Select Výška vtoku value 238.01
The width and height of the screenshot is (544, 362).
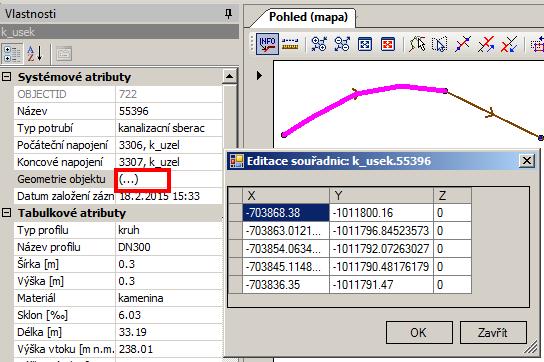[169, 349]
